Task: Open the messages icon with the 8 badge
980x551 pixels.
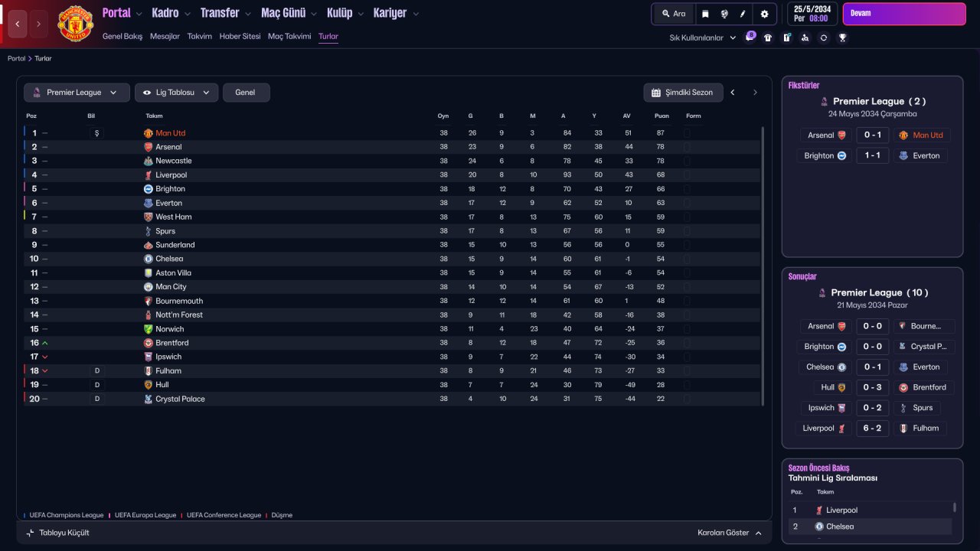Action: (x=750, y=37)
